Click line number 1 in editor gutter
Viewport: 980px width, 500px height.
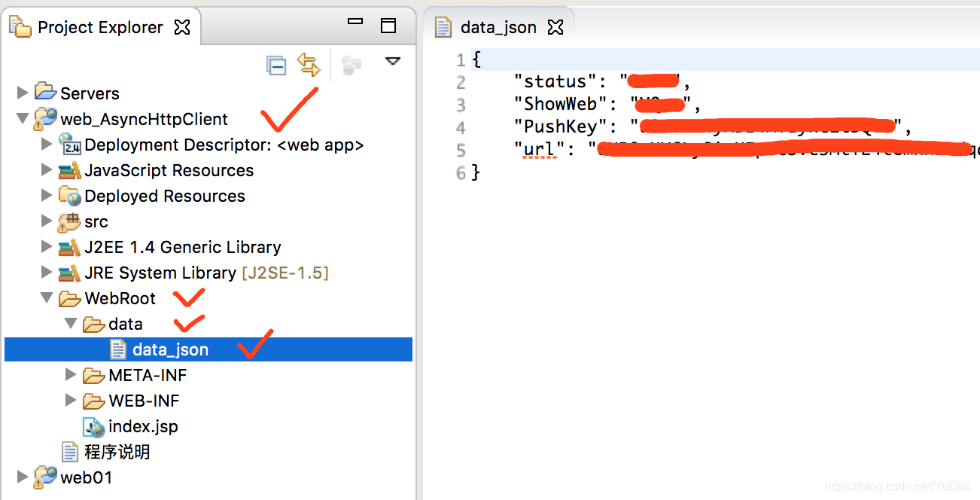461,60
